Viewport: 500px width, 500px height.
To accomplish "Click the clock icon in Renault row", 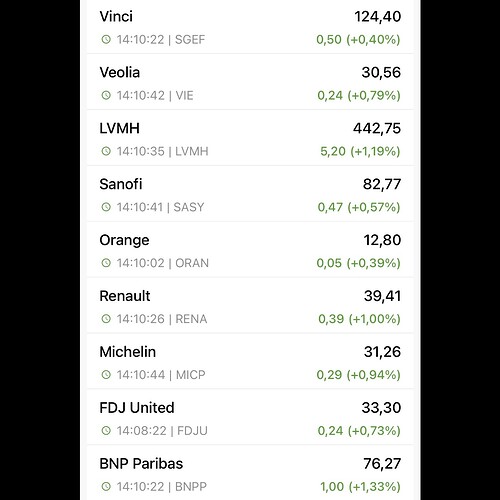I will point(106,319).
